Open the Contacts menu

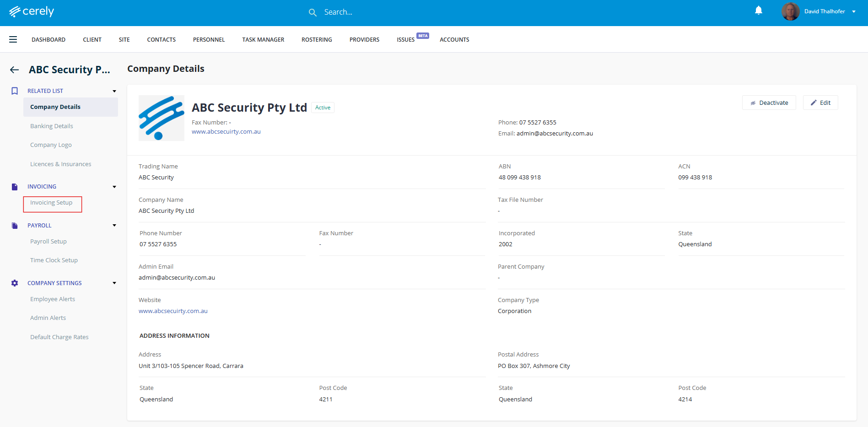click(x=162, y=40)
